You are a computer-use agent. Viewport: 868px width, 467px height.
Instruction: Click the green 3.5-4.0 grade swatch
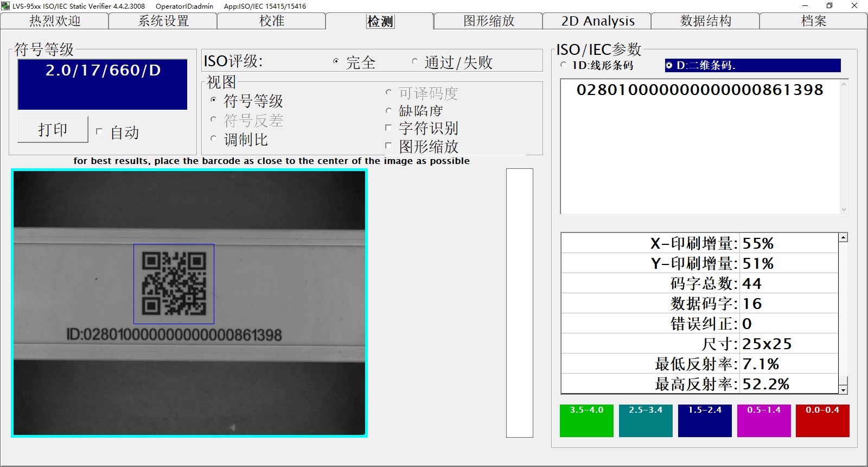coord(586,421)
